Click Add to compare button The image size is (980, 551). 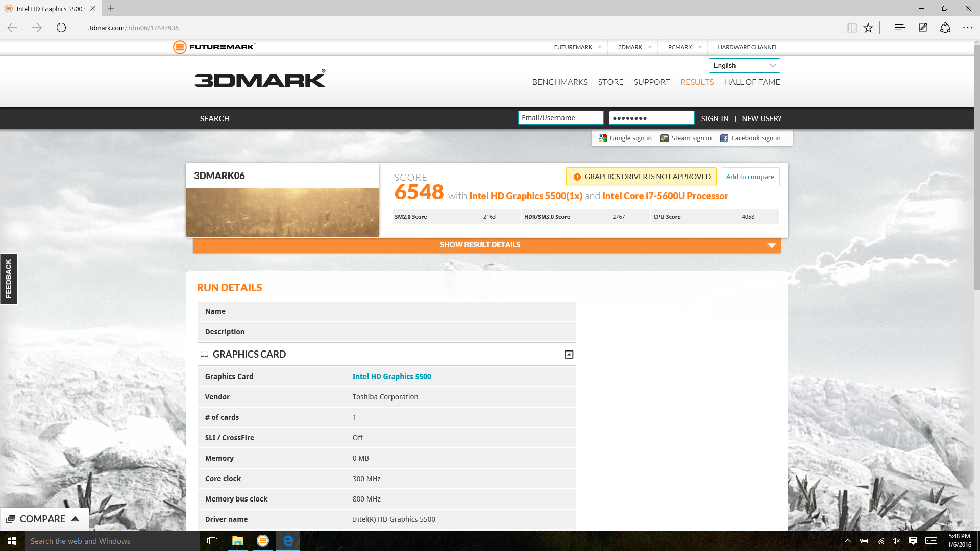point(750,177)
